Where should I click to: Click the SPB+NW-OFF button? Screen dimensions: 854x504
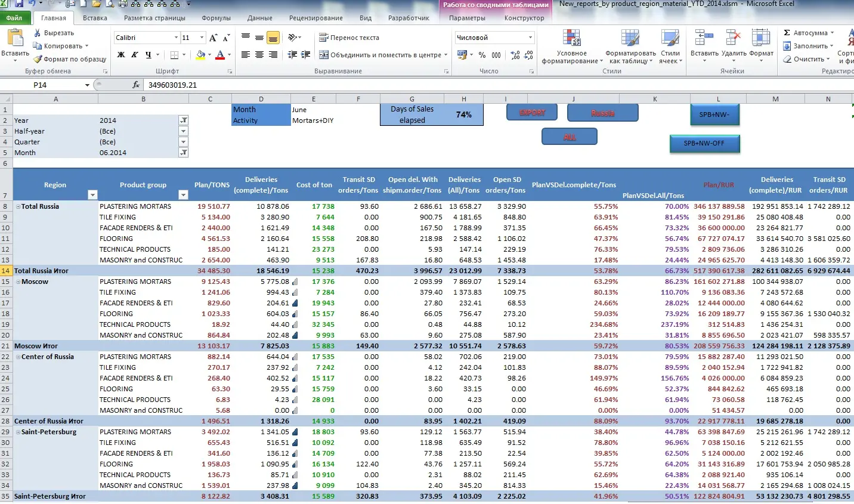coord(704,143)
